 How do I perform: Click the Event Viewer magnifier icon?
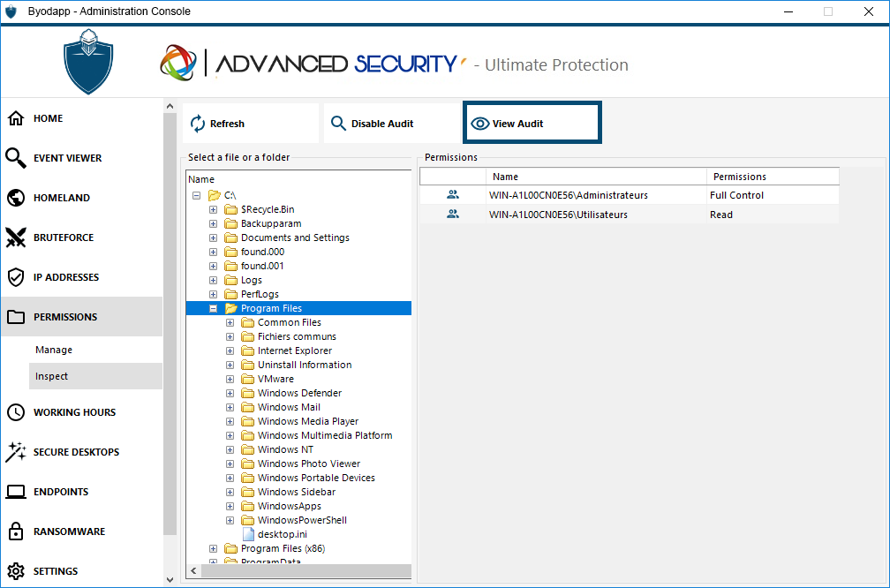click(16, 158)
